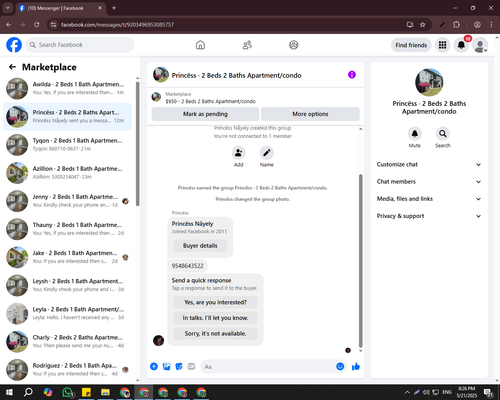Viewport: 500px width, 400px height.
Task: Click Princëss Nâyely profile card name
Action: pyautogui.click(x=192, y=224)
